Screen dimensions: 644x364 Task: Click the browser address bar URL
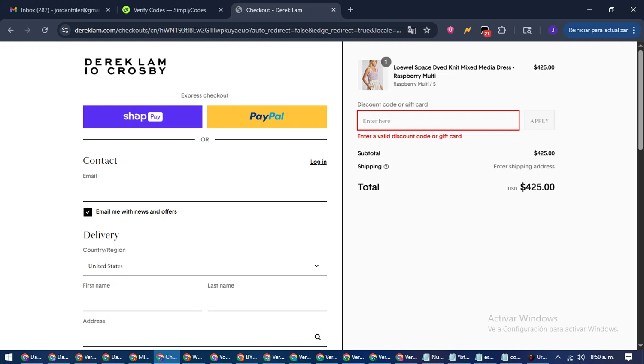(238, 30)
